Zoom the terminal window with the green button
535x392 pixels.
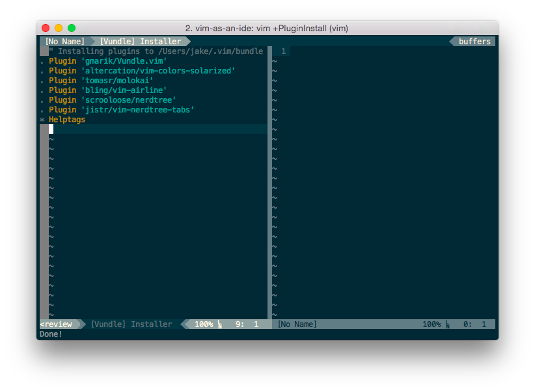72,28
